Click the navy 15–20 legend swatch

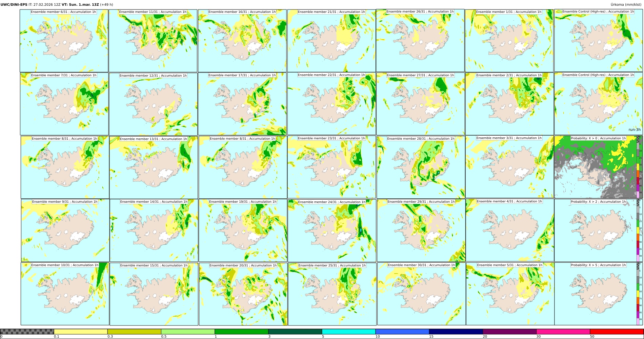(x=456, y=332)
